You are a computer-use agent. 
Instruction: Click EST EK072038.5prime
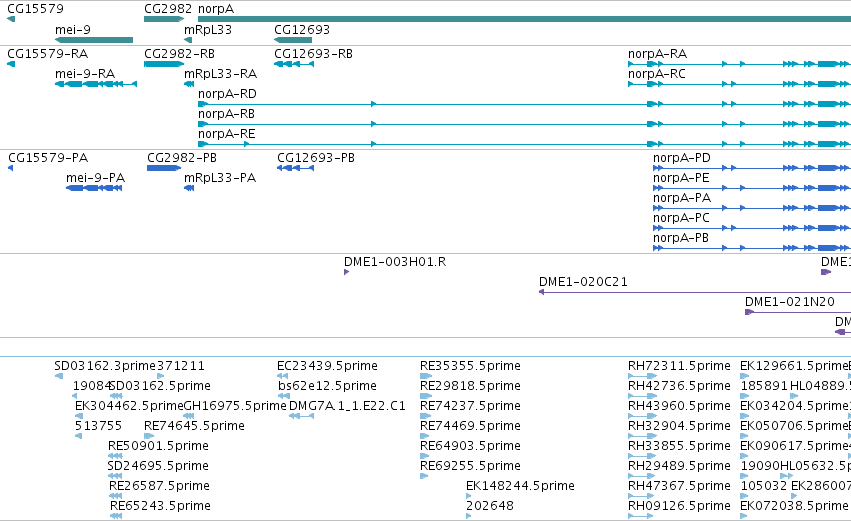794,507
